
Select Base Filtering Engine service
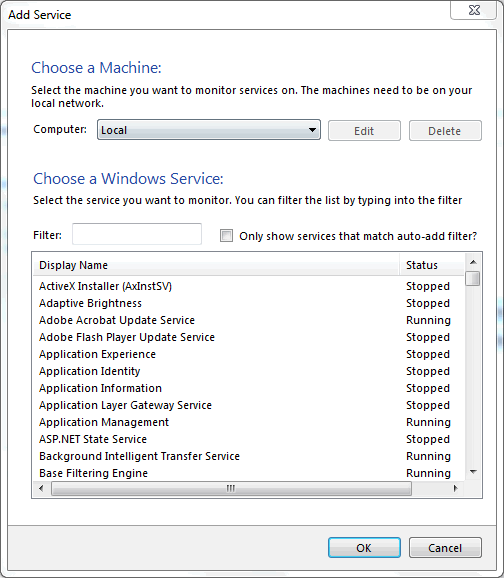tap(248, 473)
